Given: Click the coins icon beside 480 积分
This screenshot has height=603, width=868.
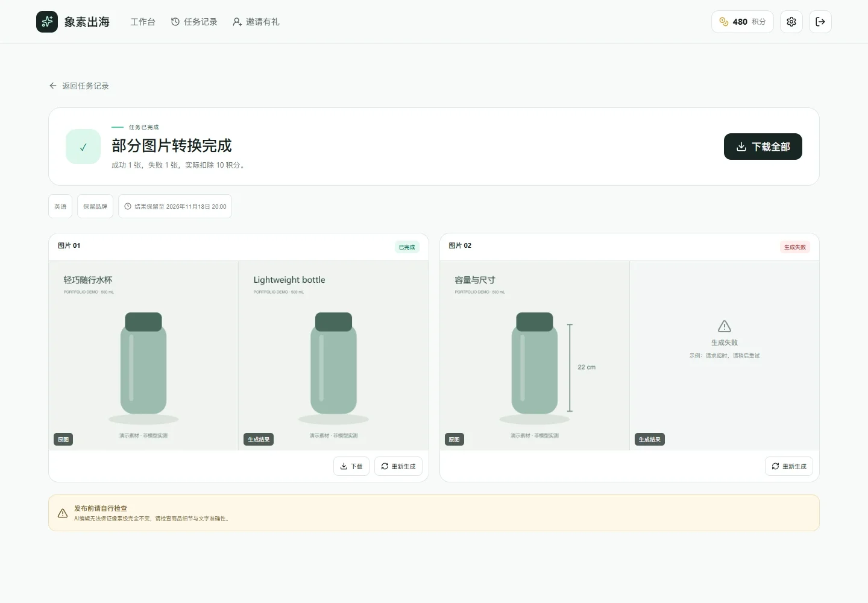Looking at the screenshot, I should point(724,22).
